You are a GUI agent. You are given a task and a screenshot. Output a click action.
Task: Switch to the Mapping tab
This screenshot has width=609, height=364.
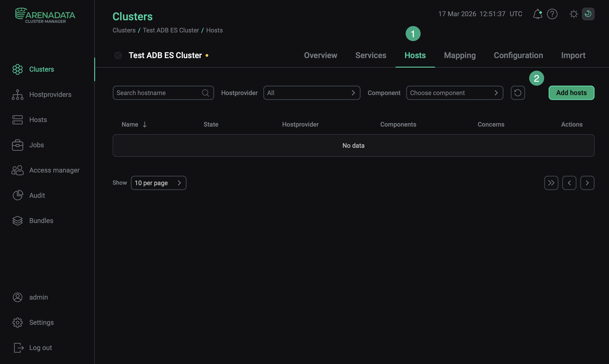click(460, 55)
